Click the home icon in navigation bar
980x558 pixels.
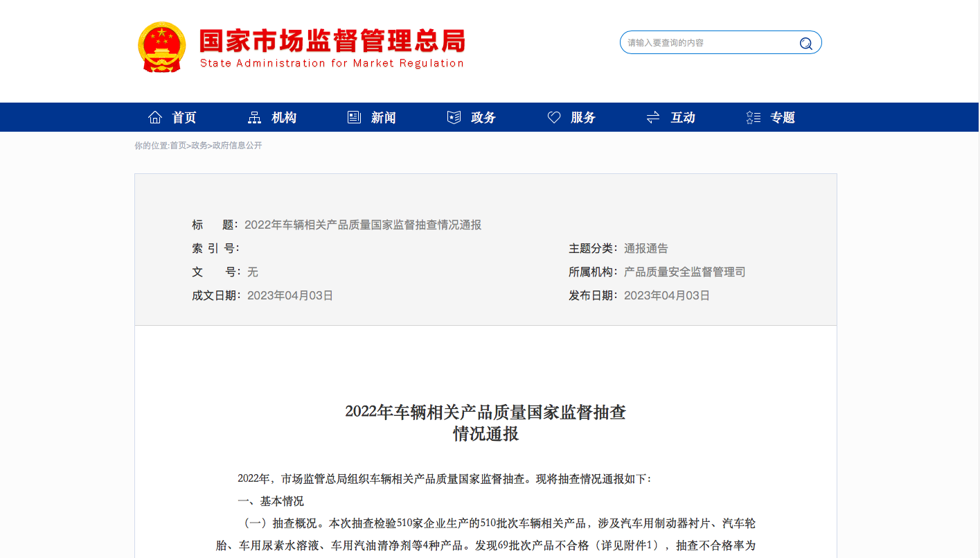[x=155, y=117]
